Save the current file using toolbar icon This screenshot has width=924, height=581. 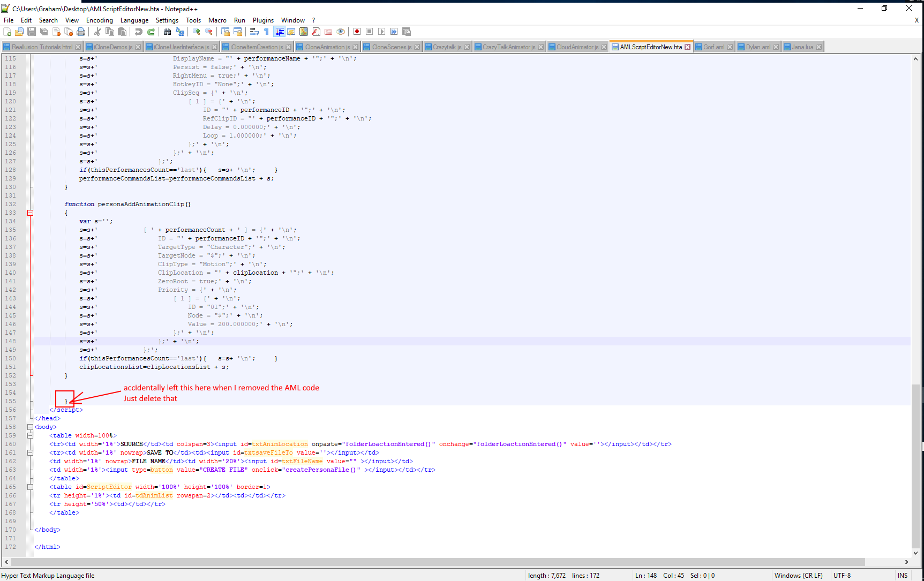(32, 32)
